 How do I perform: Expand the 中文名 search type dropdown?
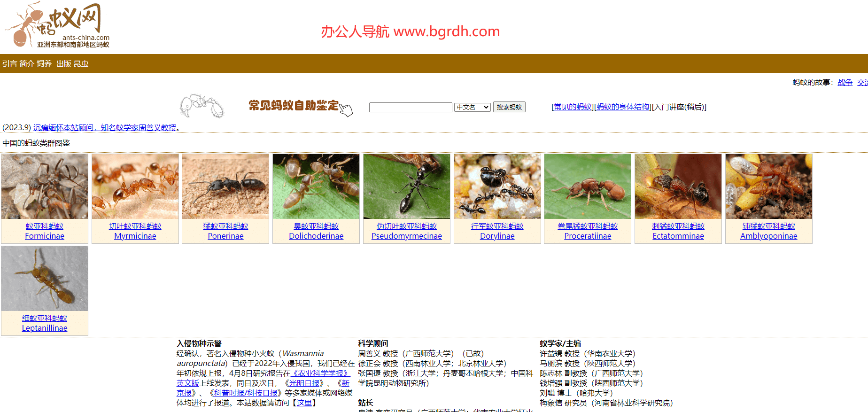[x=472, y=108]
